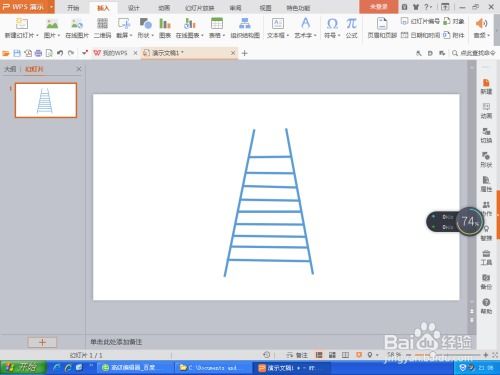Open the 大纲 outline tab in left panel

point(10,69)
